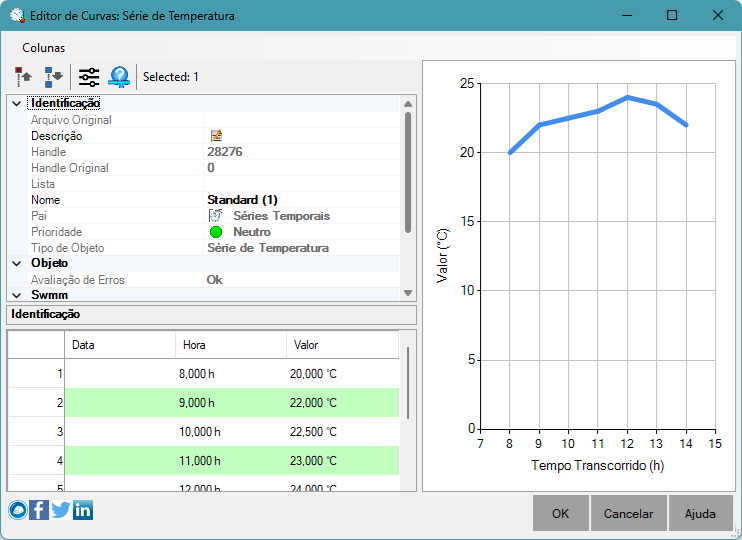The height and width of the screenshot is (540, 742).
Task: Collapse the Swmm property group
Action: 17,295
